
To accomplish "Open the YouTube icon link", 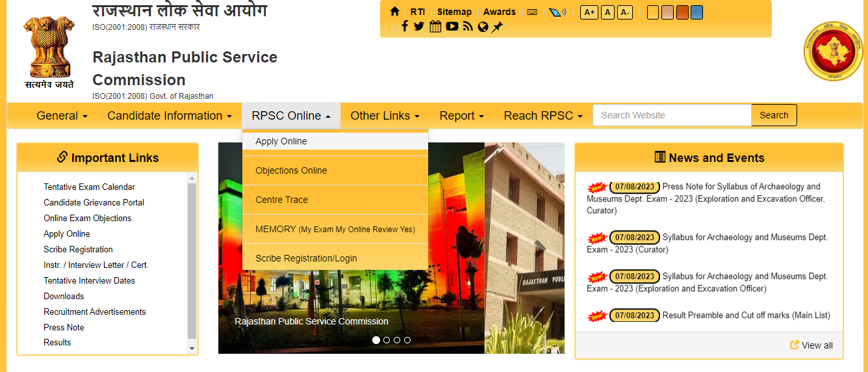I will pos(452,27).
